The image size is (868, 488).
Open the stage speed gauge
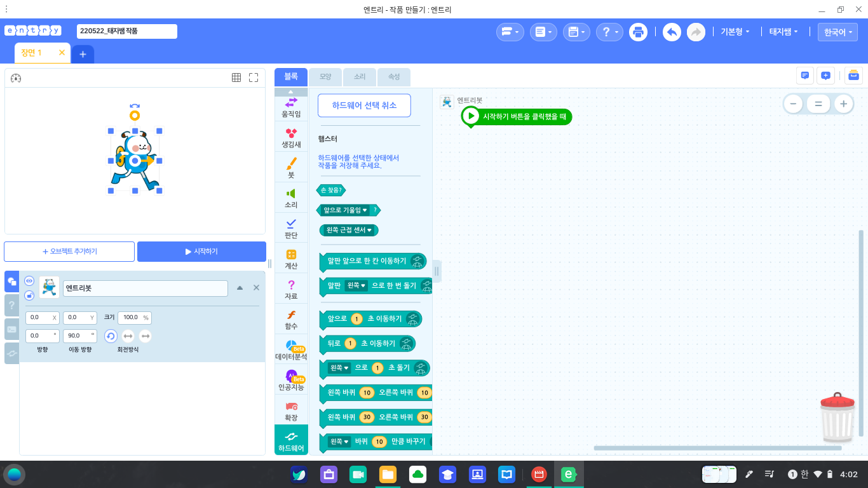(x=17, y=78)
